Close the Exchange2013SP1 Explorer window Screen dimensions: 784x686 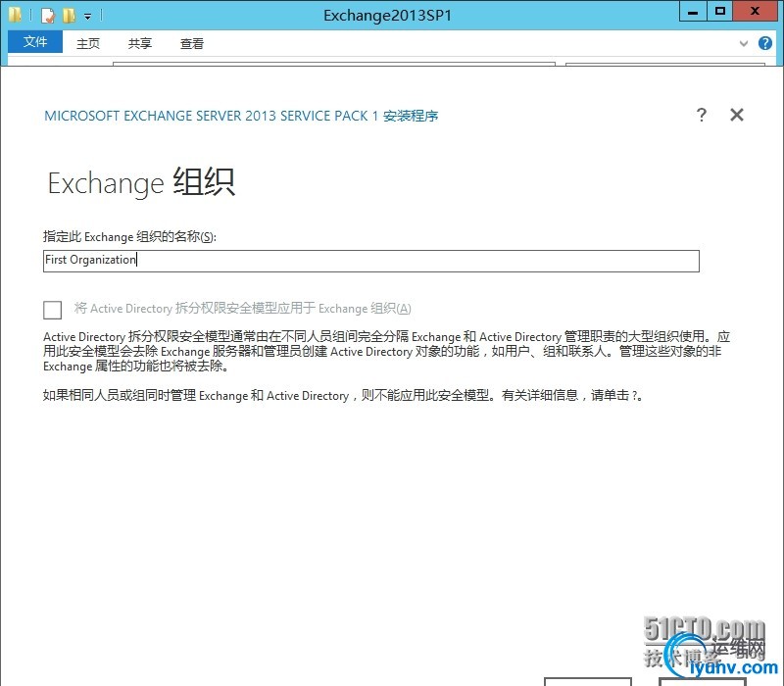[x=756, y=11]
